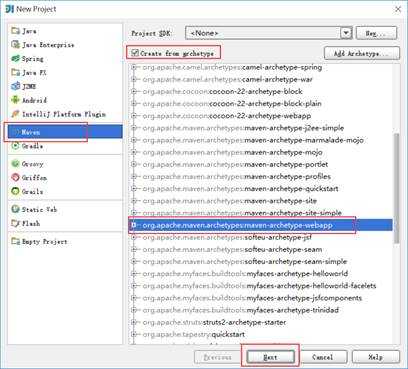Click the Spring leaf icon
408x369 pixels.
click(15, 59)
